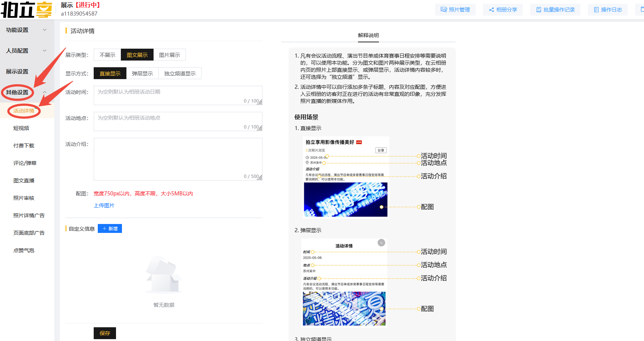Open 操作日志 operation log
The image size is (644, 341).
click(x=608, y=10)
